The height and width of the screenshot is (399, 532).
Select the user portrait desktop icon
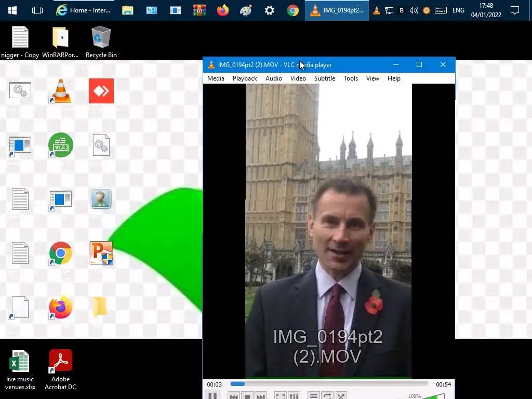click(x=101, y=199)
